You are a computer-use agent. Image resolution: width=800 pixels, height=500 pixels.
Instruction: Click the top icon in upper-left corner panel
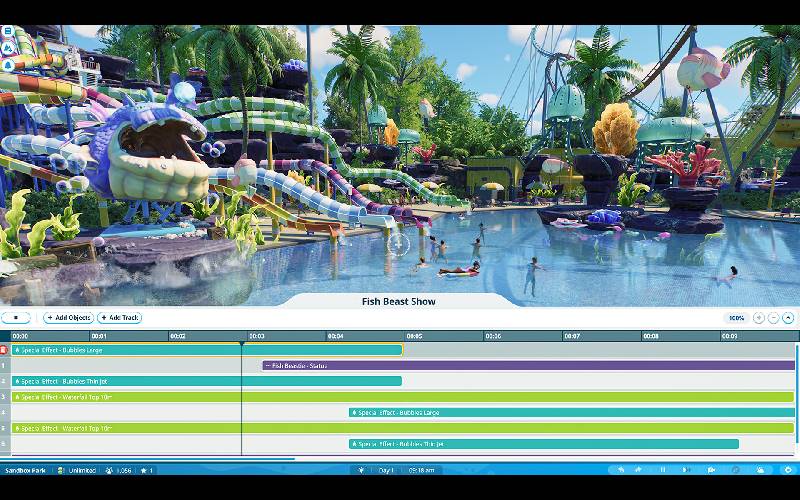[x=7, y=31]
